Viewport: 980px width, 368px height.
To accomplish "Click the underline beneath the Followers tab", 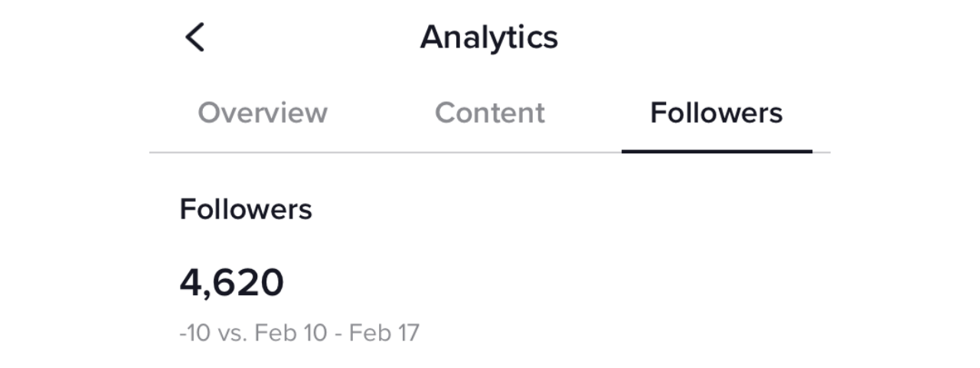I will click(x=717, y=151).
